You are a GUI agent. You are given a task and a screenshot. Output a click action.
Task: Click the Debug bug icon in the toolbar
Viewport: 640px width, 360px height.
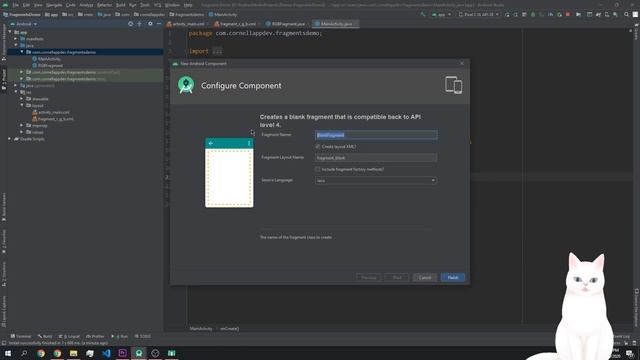pos(533,15)
